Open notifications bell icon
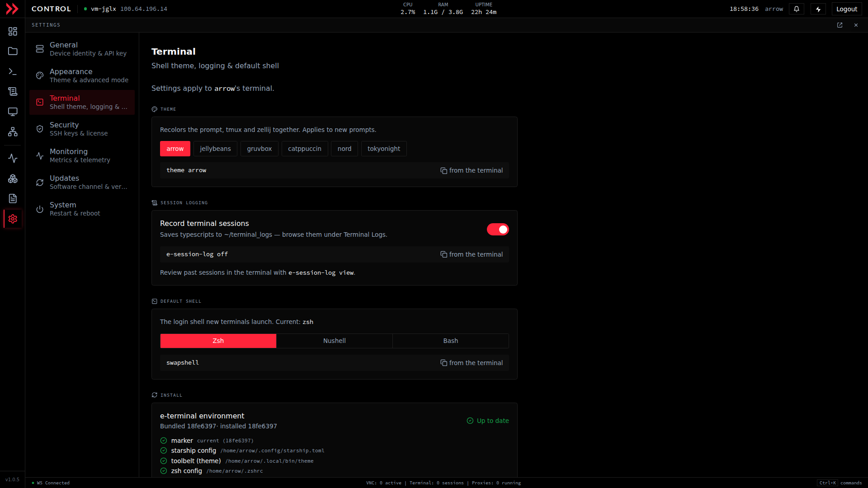 (x=797, y=9)
